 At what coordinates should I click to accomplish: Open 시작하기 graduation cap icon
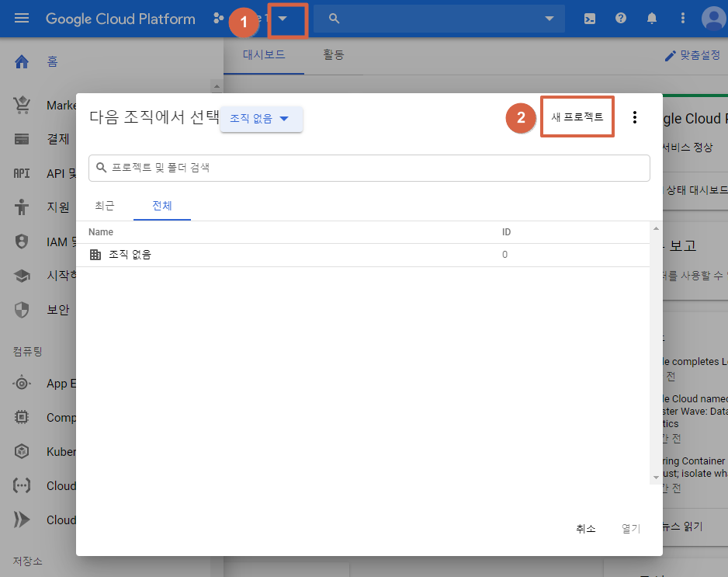pos(22,276)
